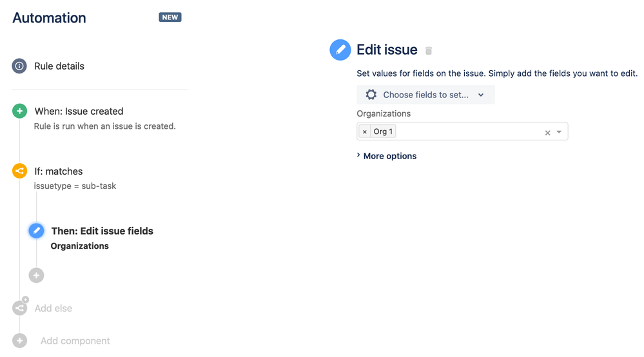This screenshot has width=644, height=357.
Task: Select Then: Edit issue fields action
Action: click(x=102, y=231)
